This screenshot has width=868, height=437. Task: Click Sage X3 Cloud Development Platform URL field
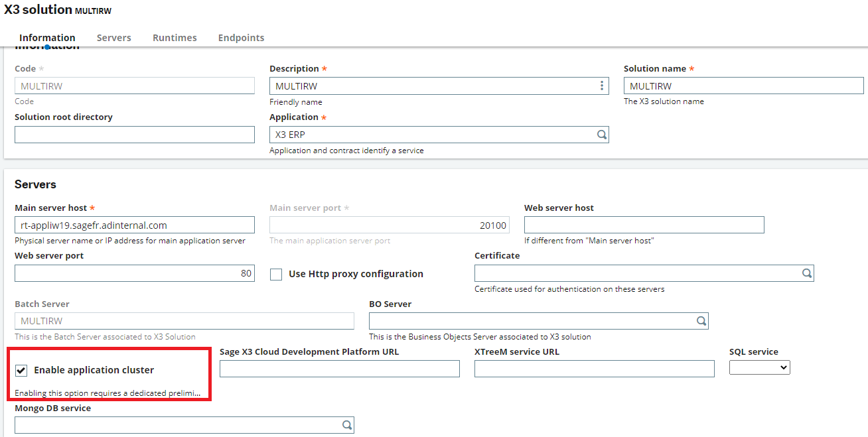[x=340, y=369]
